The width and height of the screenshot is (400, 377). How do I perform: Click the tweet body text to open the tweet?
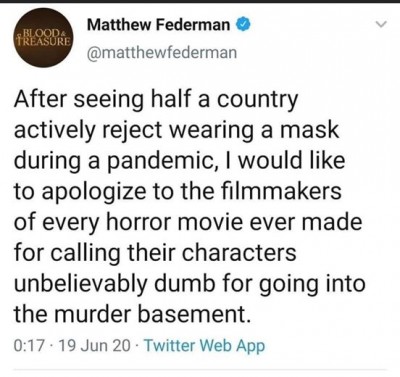tap(189, 207)
